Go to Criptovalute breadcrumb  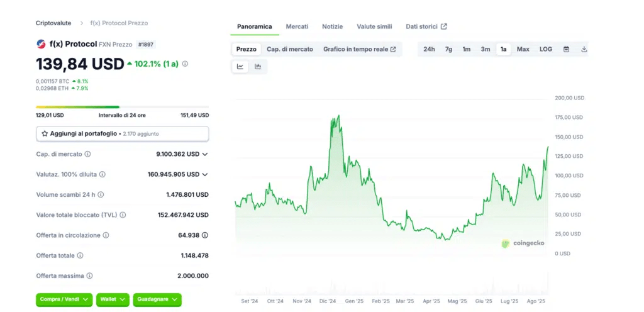coord(53,23)
